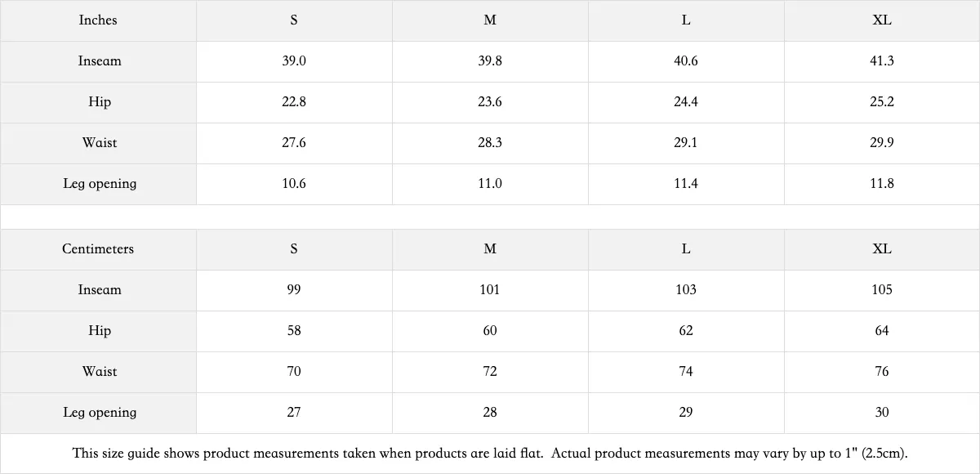Select the XL column header in Inches table
The image size is (980, 474).
point(882,20)
